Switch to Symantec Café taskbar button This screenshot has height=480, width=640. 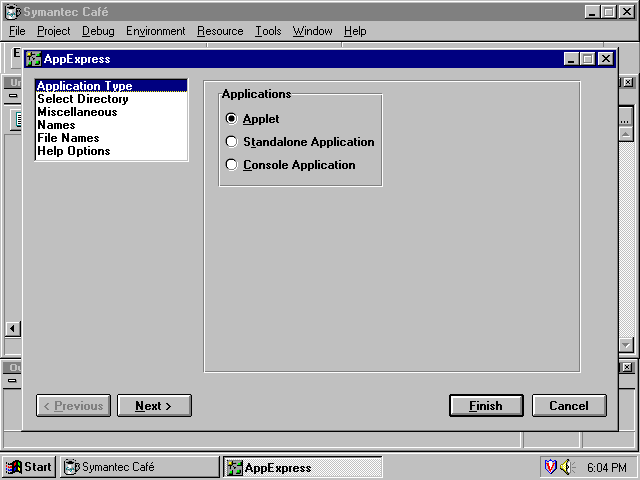coord(140,467)
